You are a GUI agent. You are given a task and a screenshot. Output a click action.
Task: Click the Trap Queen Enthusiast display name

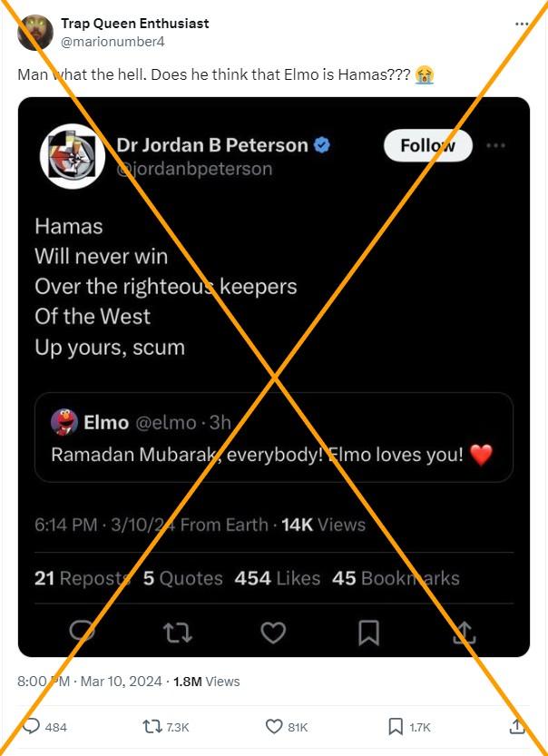(x=135, y=24)
